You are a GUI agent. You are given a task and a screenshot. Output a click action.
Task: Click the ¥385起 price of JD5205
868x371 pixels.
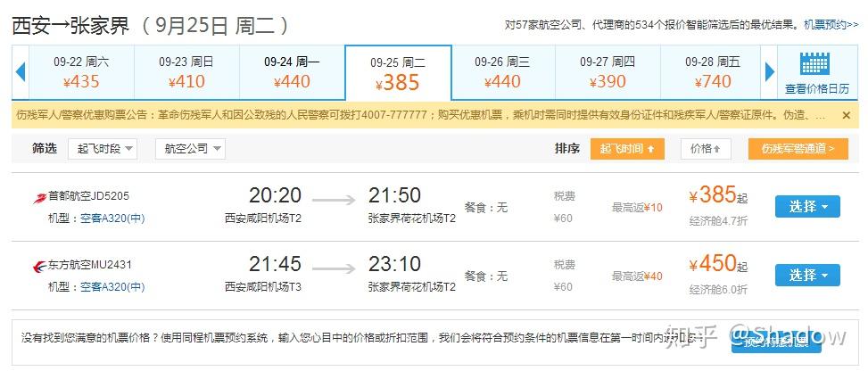[x=718, y=195]
